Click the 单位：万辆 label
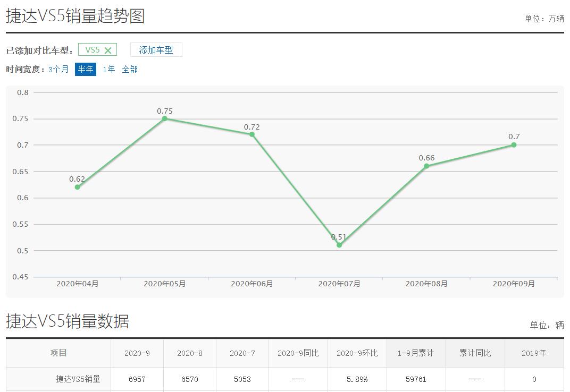 point(544,19)
